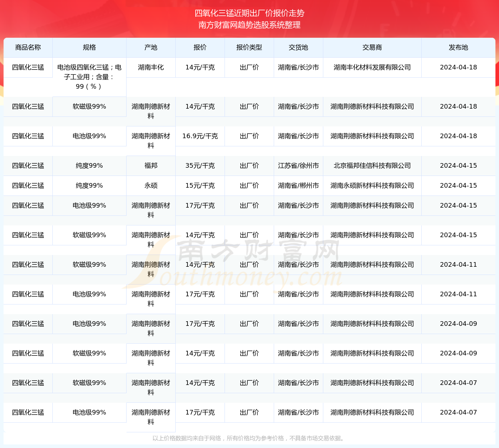This screenshot has height=448, width=499.
Task: Click 湖南省/长沙市 in the 湖南丰化 row
Action: pyautogui.click(x=298, y=67)
